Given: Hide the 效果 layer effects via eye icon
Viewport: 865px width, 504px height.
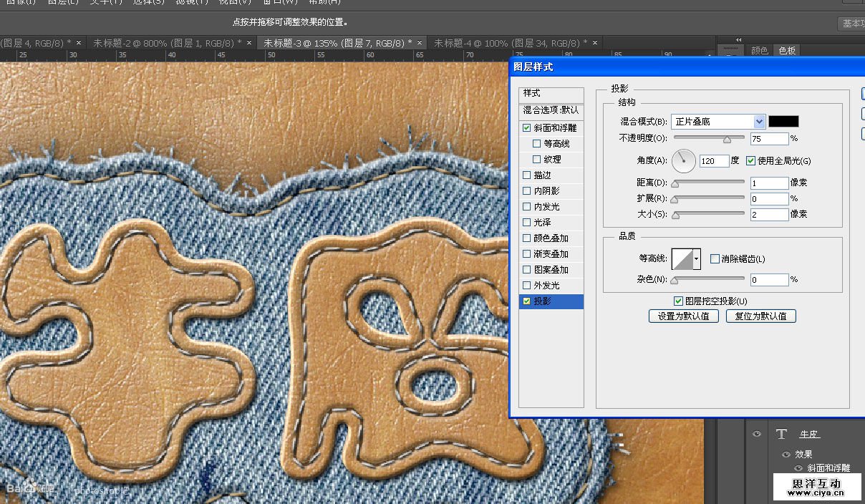Looking at the screenshot, I should (786, 454).
